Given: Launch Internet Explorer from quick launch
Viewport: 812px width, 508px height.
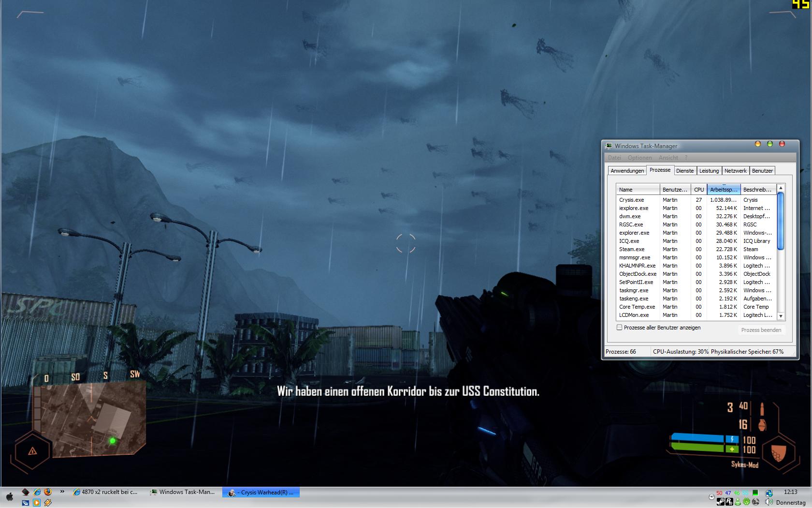Looking at the screenshot, I should [x=37, y=492].
